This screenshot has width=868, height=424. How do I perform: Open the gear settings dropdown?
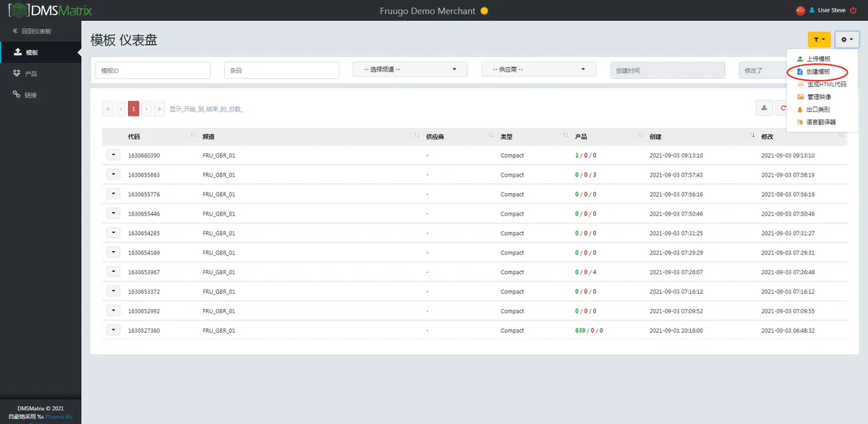tap(846, 40)
